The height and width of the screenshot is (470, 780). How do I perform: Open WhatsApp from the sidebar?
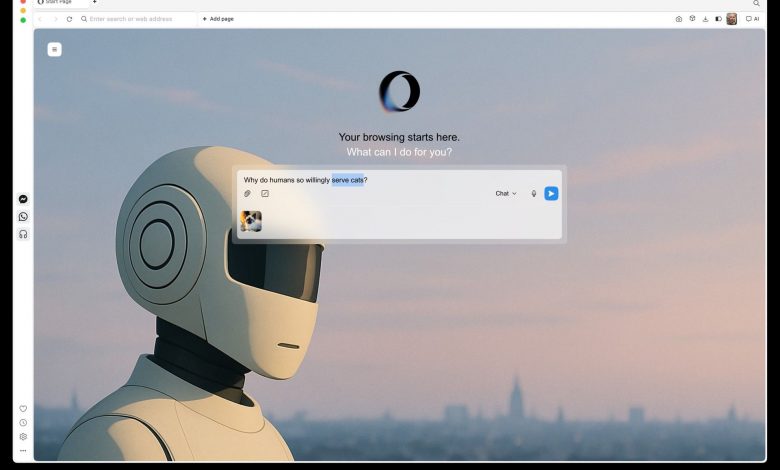[x=23, y=216]
